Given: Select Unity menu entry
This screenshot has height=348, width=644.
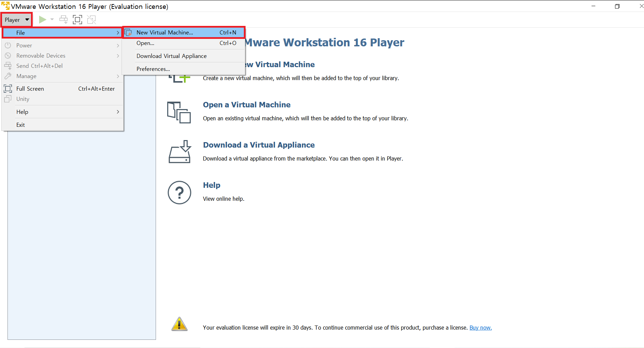Looking at the screenshot, I should click(62, 99).
